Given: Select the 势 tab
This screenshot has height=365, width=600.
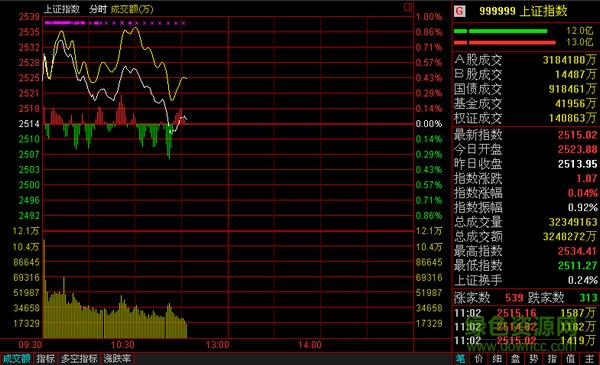Looking at the screenshot, I should (x=534, y=358).
